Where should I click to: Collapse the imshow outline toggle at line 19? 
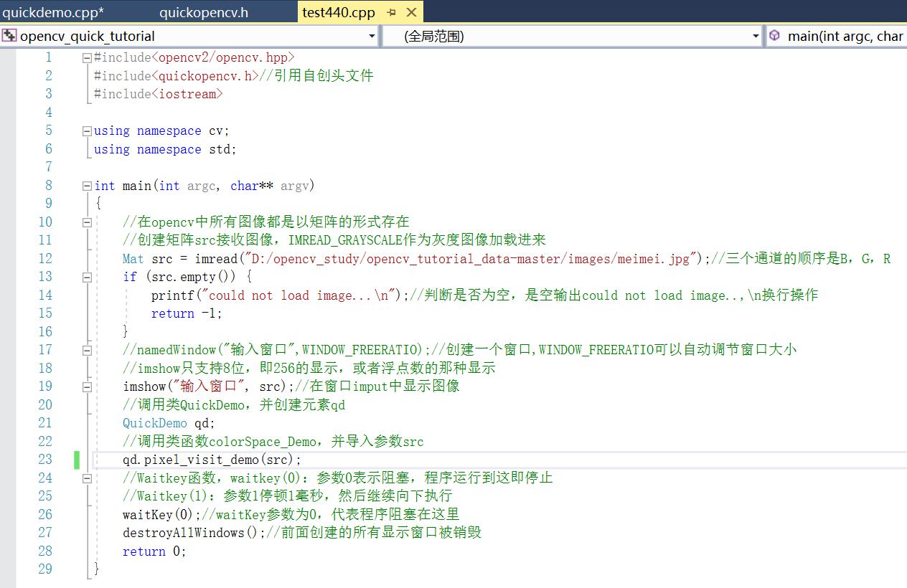tap(87, 387)
